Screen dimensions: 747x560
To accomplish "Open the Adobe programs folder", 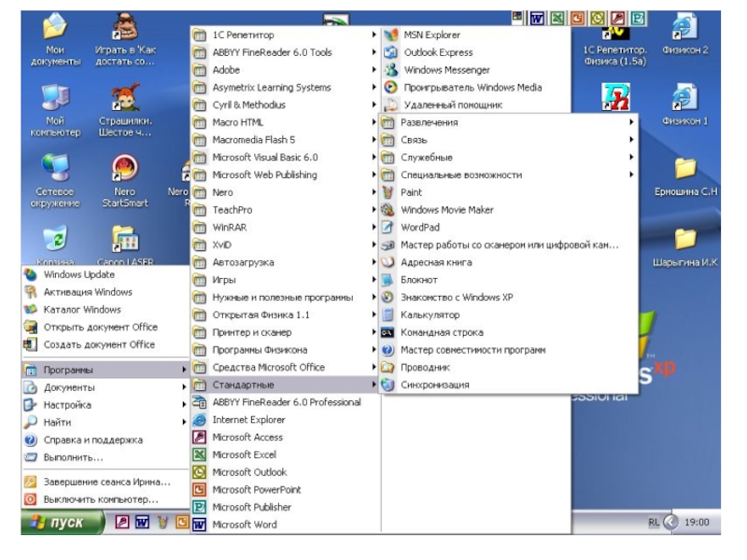I will [x=285, y=70].
